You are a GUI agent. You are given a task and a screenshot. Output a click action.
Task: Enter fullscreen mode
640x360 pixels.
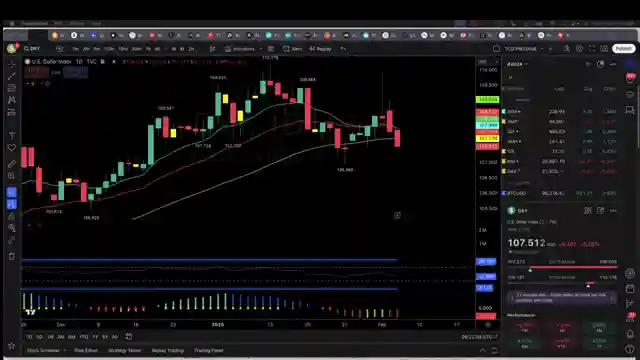click(x=592, y=49)
